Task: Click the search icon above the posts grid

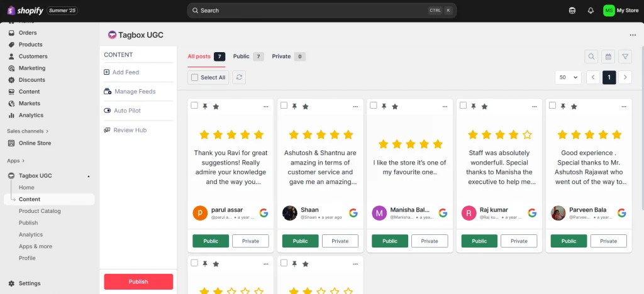Action: tap(591, 57)
